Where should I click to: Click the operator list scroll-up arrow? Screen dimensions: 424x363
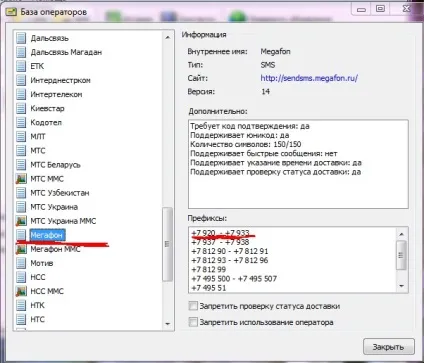point(168,38)
